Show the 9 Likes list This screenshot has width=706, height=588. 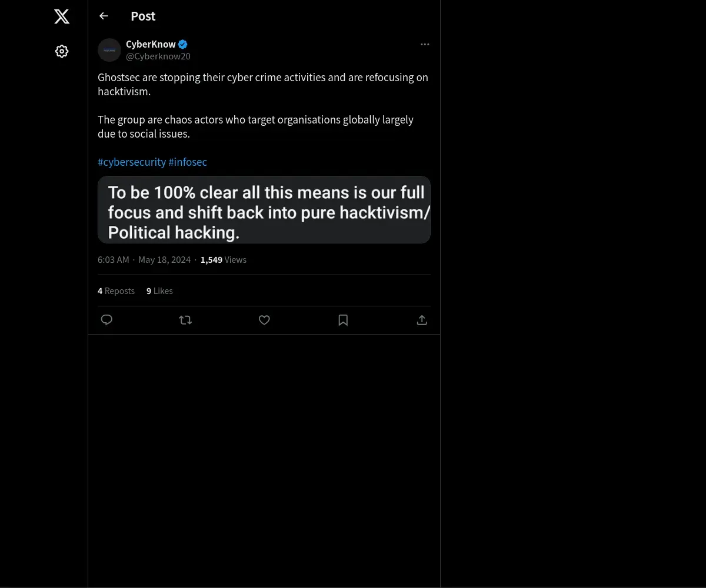point(159,290)
